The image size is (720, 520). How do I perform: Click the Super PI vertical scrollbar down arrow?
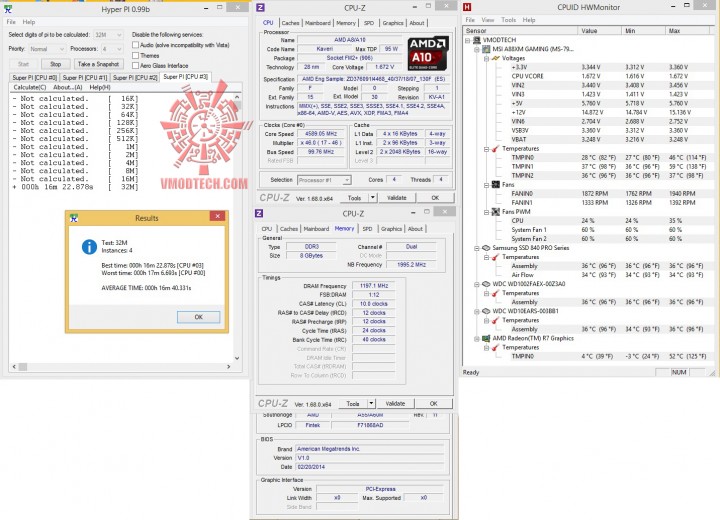click(x=237, y=358)
